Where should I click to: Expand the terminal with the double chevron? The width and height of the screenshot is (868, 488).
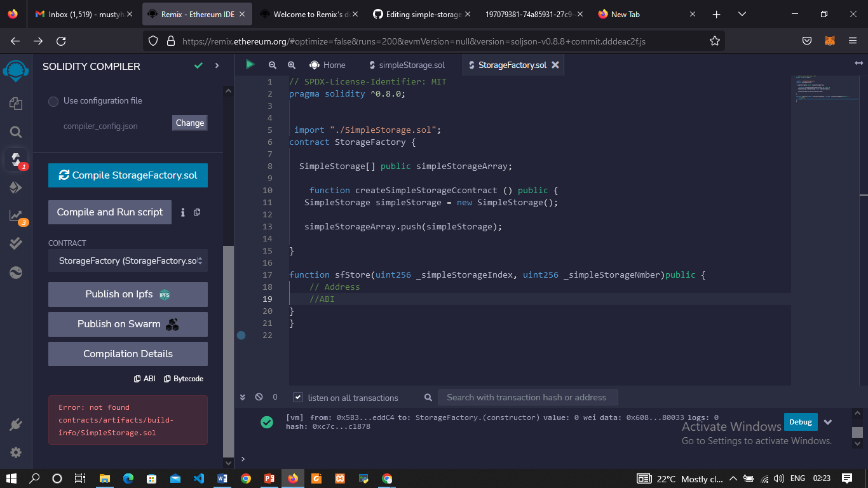click(x=242, y=397)
